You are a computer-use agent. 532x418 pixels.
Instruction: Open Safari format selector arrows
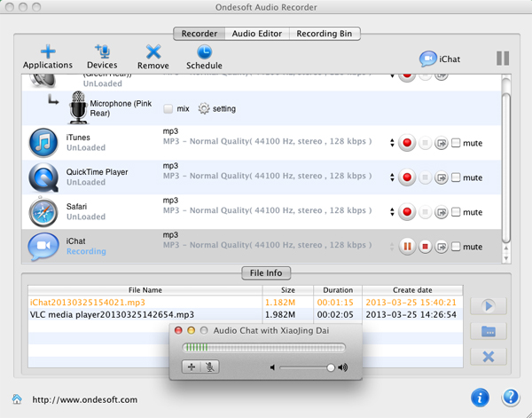click(391, 212)
